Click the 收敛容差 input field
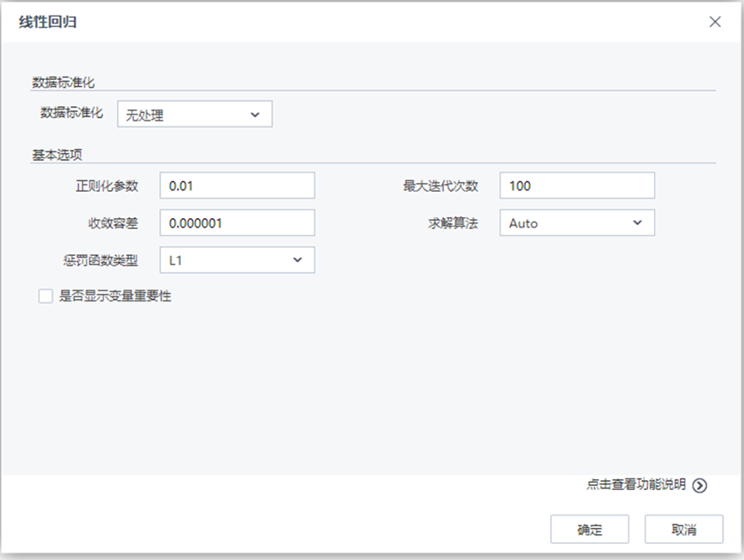This screenshot has height=560, width=744. click(236, 222)
